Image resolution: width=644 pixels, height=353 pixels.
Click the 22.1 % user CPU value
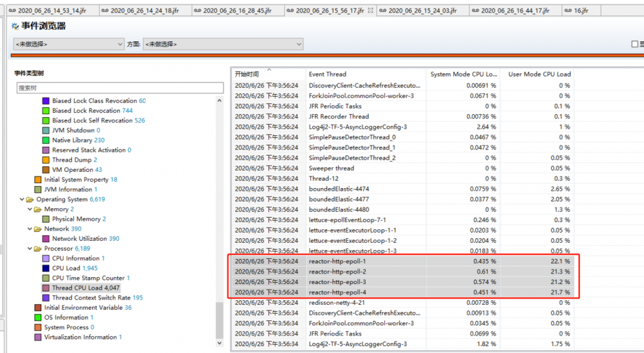click(x=560, y=261)
